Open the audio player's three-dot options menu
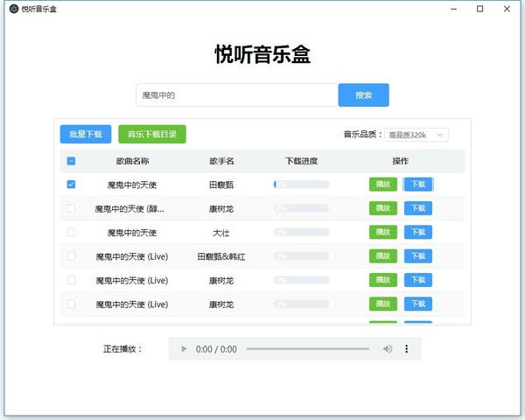 407,349
